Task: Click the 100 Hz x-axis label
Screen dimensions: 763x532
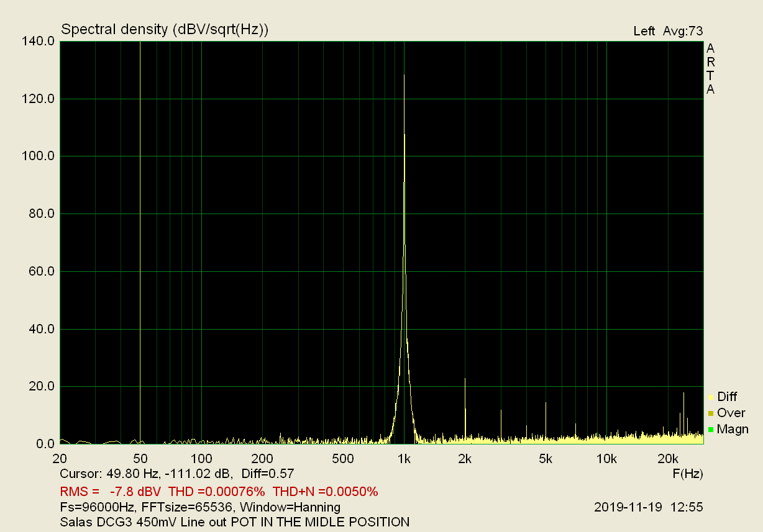Action: pyautogui.click(x=201, y=459)
